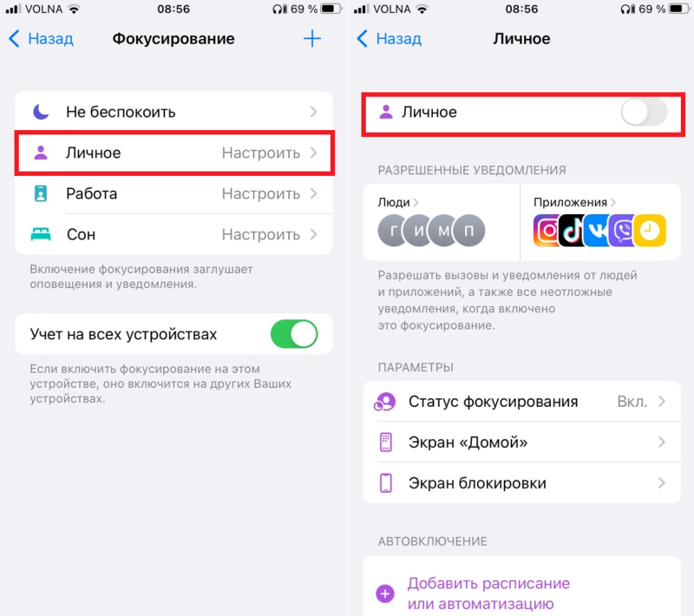Open Статус фокусирования chevron row
Image resolution: width=694 pixels, height=616 pixels.
point(522,402)
